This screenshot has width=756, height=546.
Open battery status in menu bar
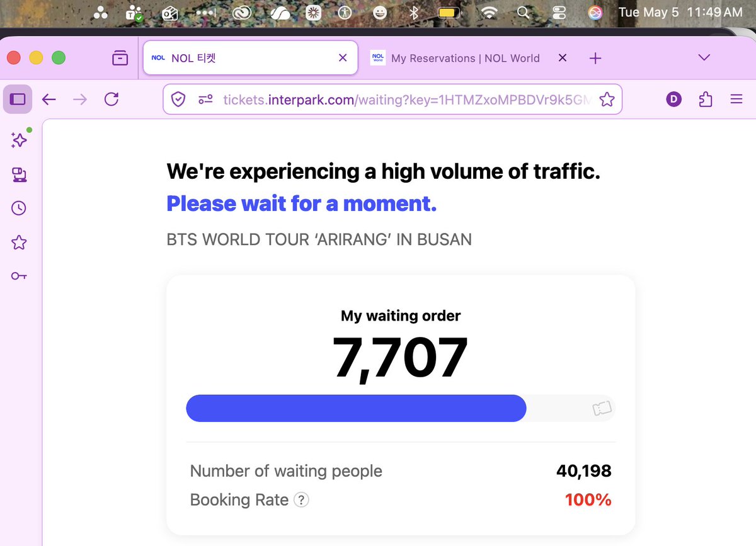tap(450, 12)
